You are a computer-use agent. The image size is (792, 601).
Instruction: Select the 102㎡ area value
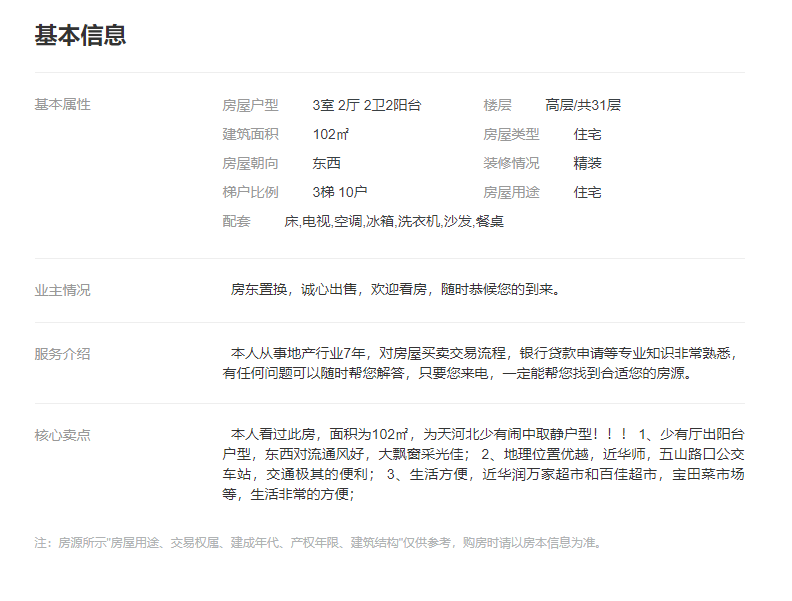(x=330, y=134)
